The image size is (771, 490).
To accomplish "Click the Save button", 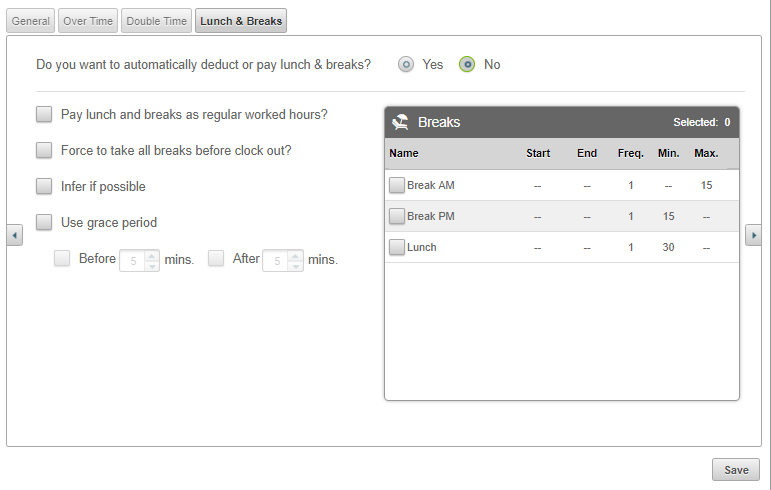I will pyautogui.click(x=736, y=470).
